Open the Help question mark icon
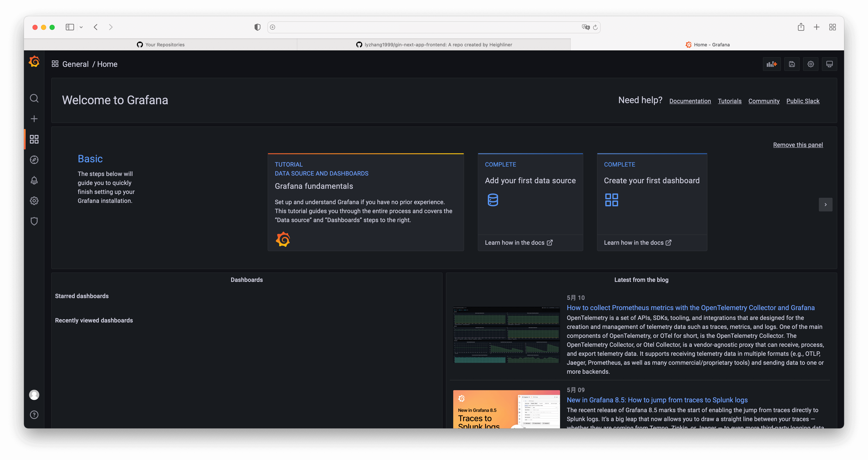Screen dimensions: 868x460 pos(34,415)
